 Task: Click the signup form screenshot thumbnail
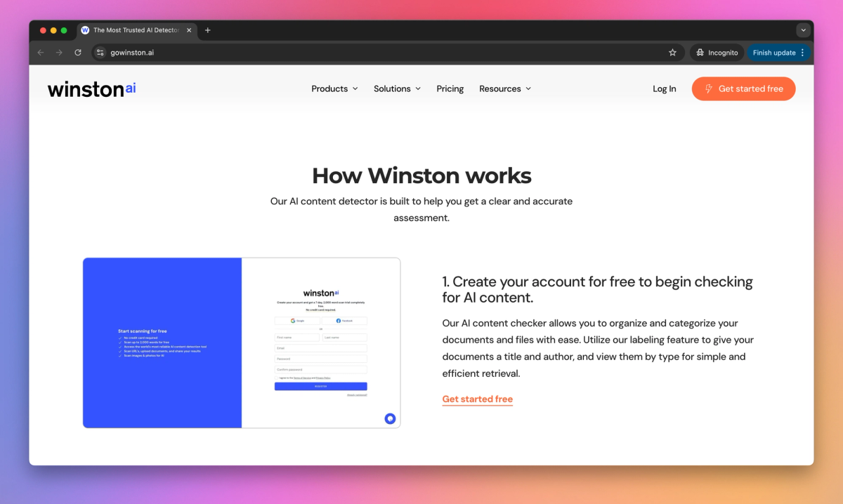(242, 343)
